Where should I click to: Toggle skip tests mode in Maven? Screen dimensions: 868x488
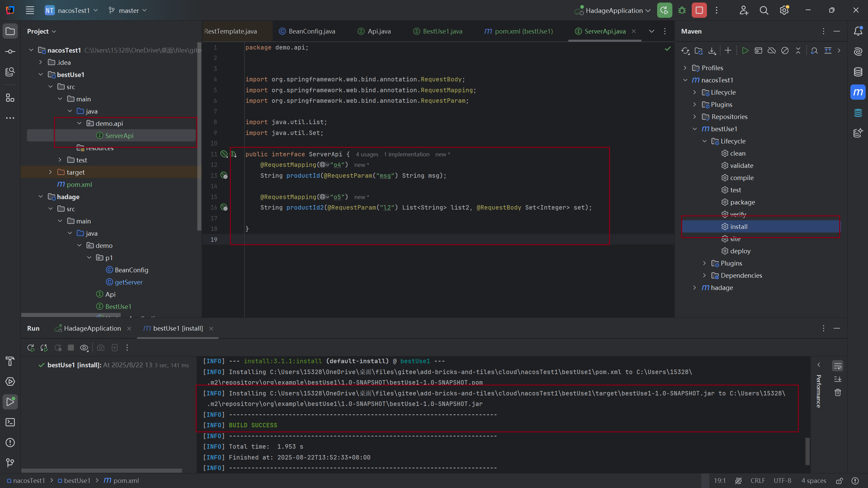[x=785, y=51]
